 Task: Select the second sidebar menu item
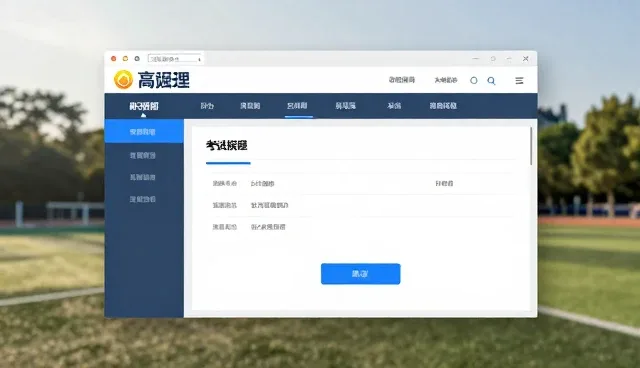click(x=142, y=155)
